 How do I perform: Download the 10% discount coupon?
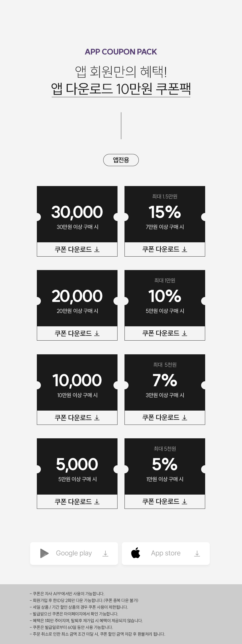(165, 333)
